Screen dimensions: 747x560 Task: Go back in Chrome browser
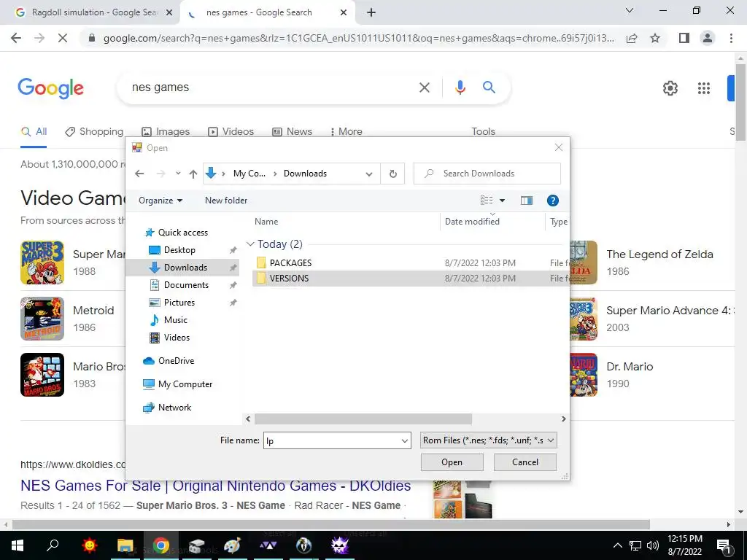[x=16, y=38]
